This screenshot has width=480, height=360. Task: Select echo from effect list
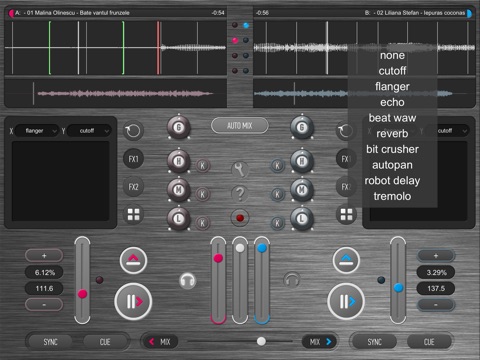[x=392, y=102]
